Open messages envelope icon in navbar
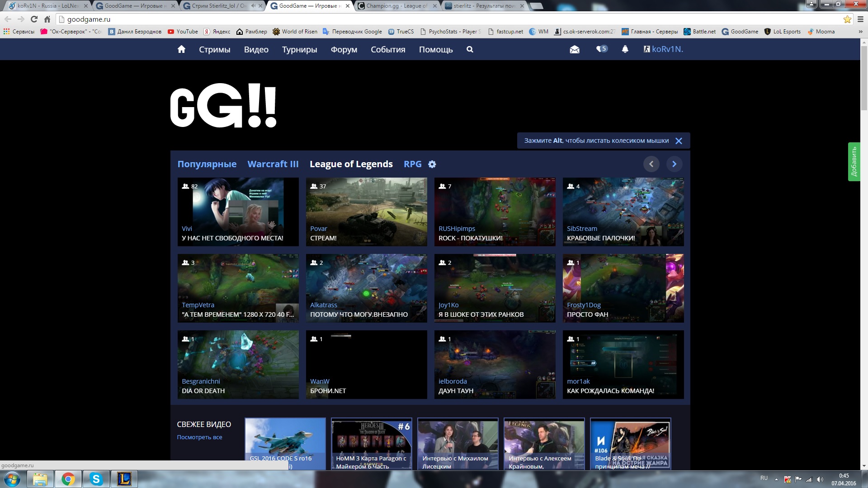The width and height of the screenshot is (868, 488). 575,49
